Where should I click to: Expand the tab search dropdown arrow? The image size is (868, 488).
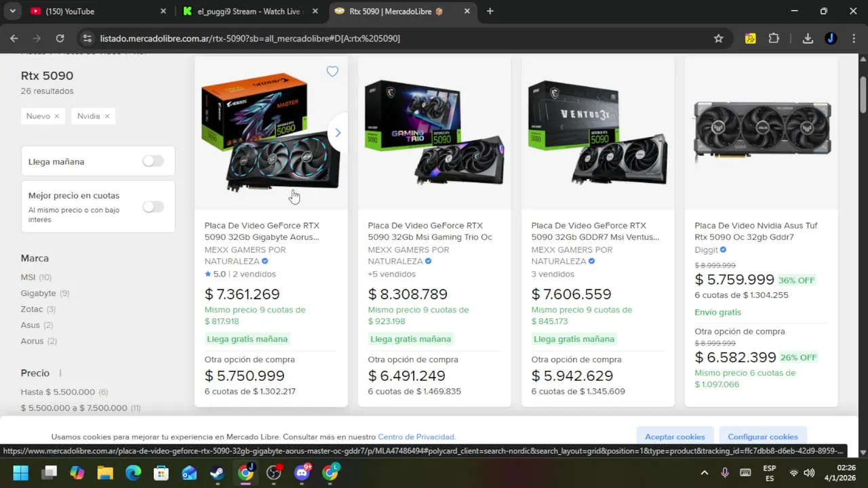(x=12, y=11)
